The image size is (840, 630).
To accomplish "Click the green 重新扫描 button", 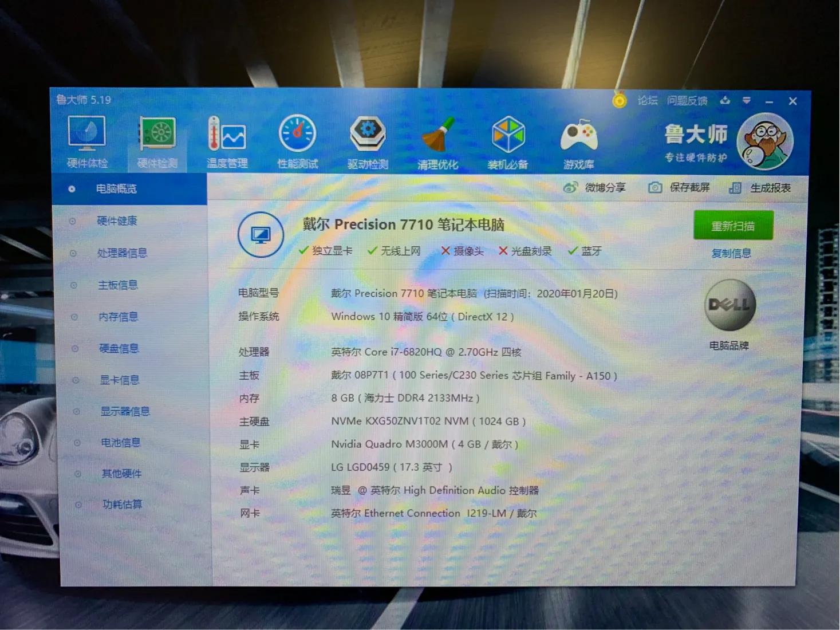I will click(733, 226).
